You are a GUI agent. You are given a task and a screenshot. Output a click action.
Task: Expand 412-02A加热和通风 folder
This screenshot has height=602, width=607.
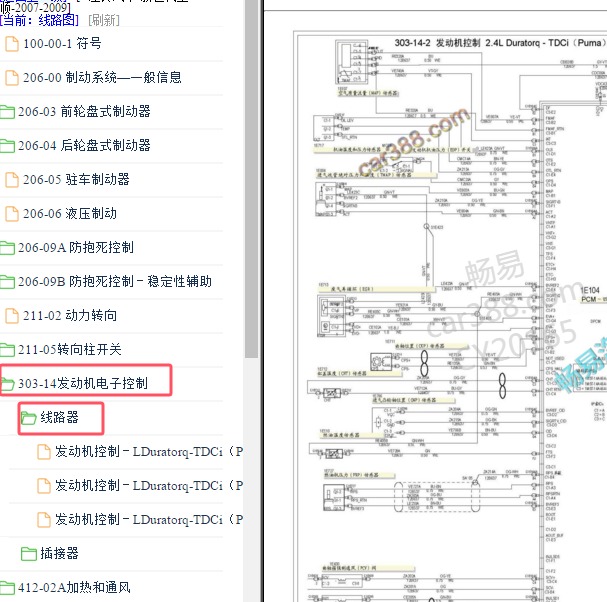point(74,588)
